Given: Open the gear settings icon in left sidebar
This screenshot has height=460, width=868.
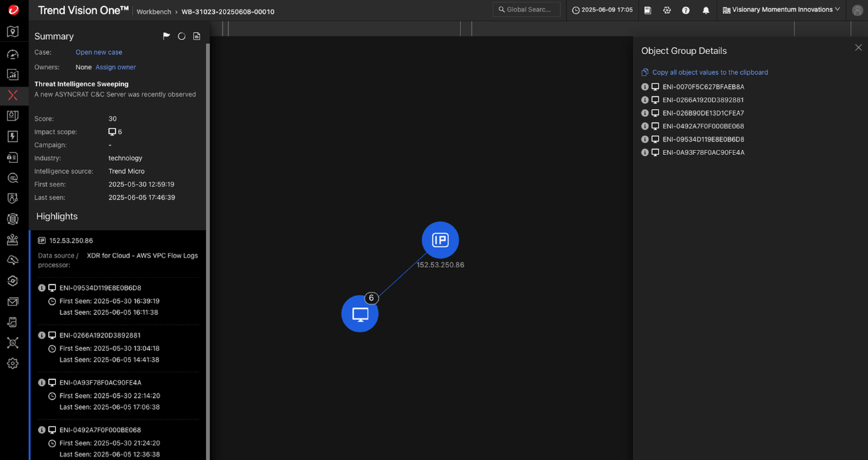Looking at the screenshot, I should pyautogui.click(x=13, y=363).
